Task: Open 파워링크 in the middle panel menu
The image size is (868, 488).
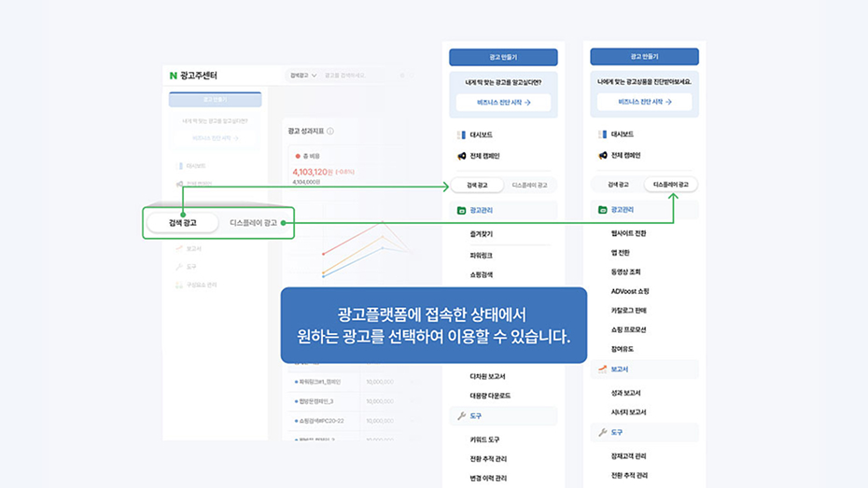Action: 482,255
